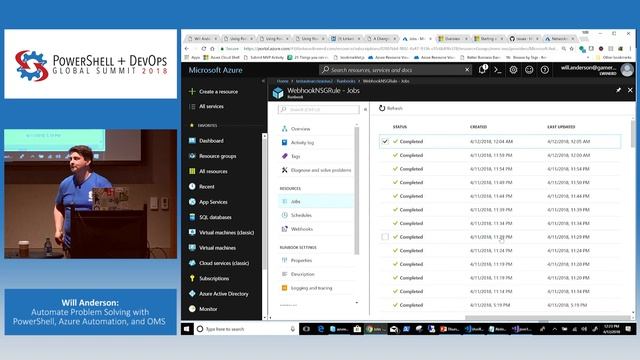Go to Home in the breadcrumb
Screen dimensions: 640x360
point(282,81)
